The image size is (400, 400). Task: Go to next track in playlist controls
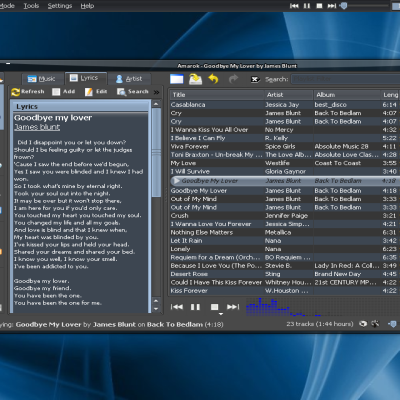pos(233,307)
